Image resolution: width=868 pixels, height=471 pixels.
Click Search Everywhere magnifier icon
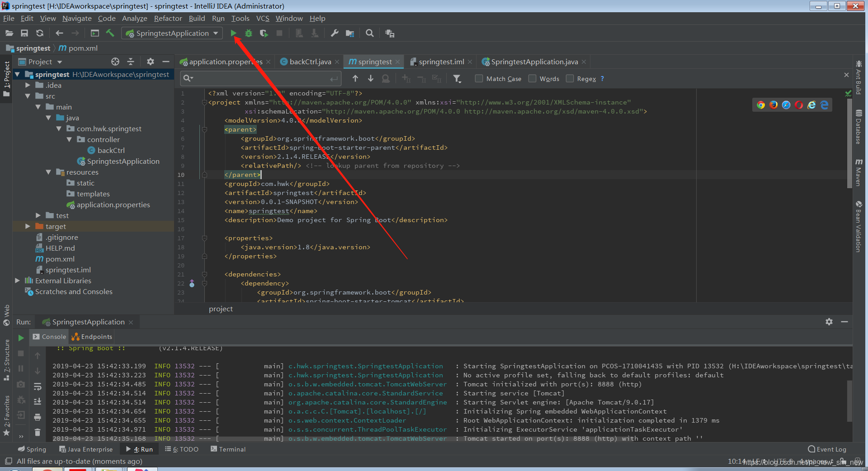point(370,33)
